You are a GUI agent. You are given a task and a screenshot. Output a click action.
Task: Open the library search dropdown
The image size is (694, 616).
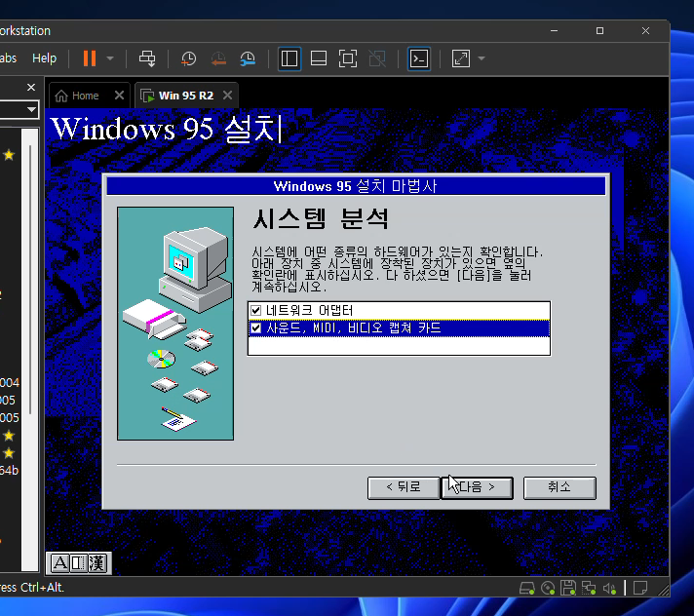(x=31, y=109)
